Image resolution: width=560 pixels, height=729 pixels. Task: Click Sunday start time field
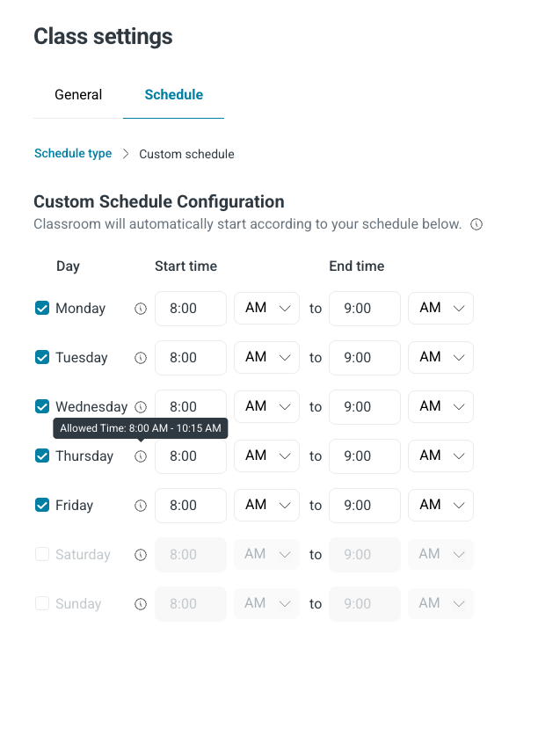191,604
